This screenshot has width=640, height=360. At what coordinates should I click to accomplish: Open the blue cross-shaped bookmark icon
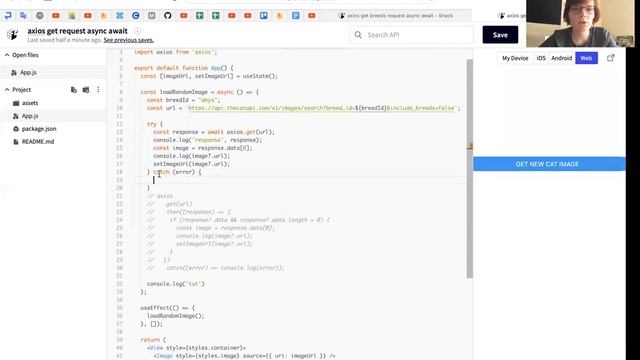coord(120,16)
